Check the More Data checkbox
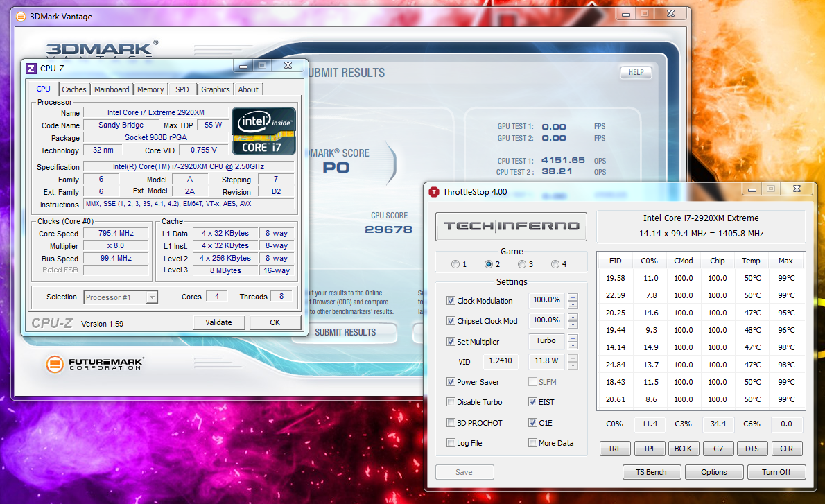 tap(532, 443)
